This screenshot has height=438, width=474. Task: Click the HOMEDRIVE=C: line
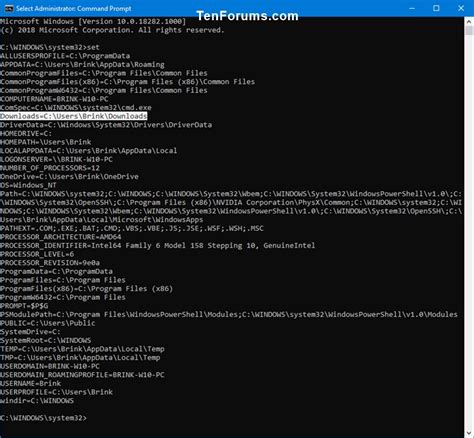click(26, 133)
